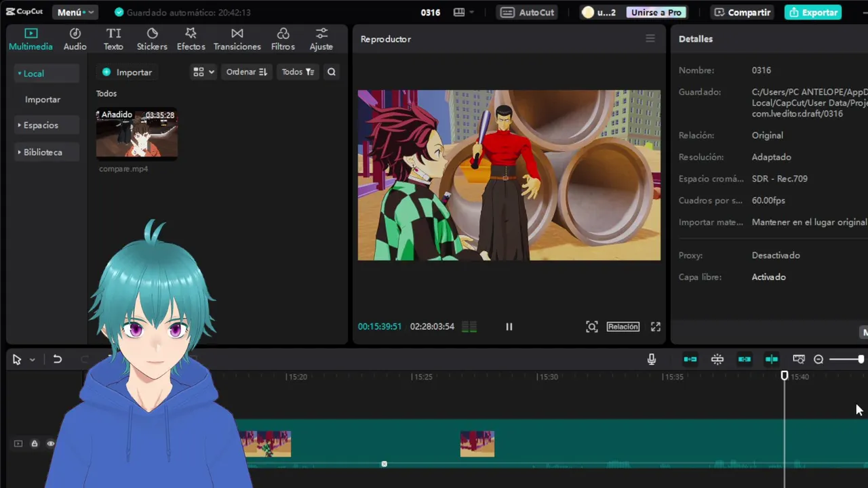
Task: Click the timeline fit-to-view ruler icon
Action: [799, 359]
